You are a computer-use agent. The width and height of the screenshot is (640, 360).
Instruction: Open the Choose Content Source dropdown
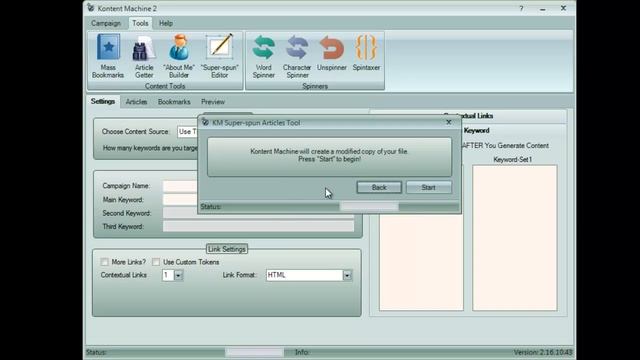pos(188,131)
